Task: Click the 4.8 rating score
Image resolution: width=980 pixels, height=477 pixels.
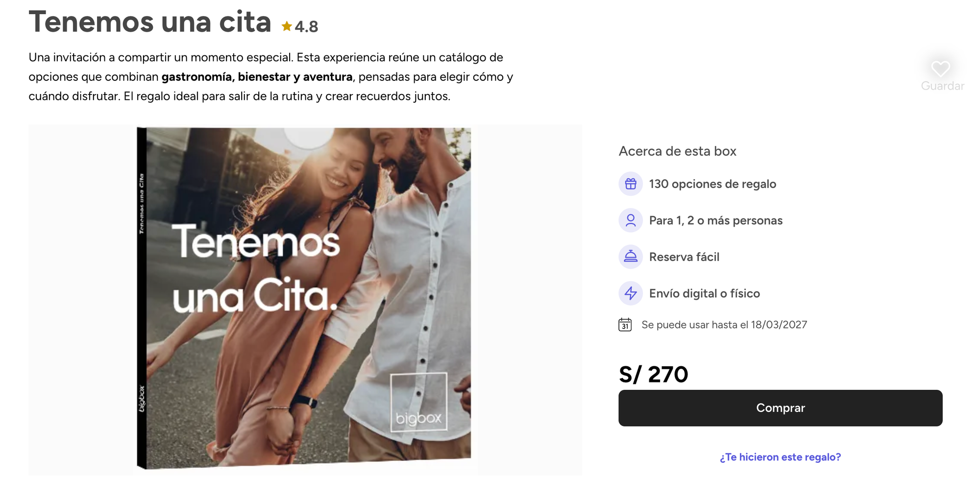Action: tap(306, 26)
